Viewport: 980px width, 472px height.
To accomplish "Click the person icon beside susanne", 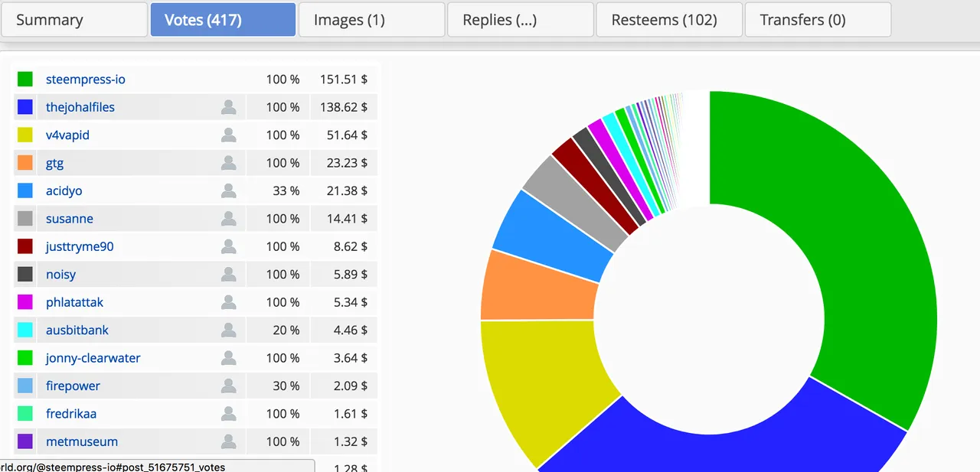I will [x=228, y=219].
